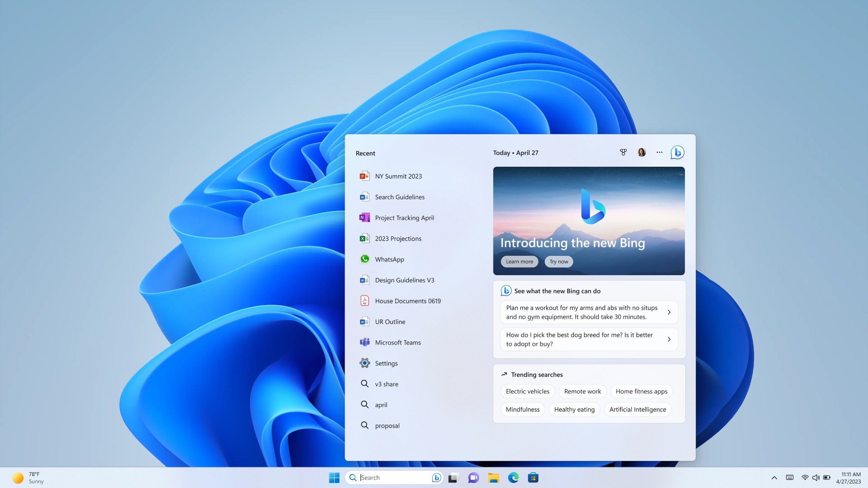
Task: Select the Artificial Intelligence trending search tag
Action: point(637,409)
